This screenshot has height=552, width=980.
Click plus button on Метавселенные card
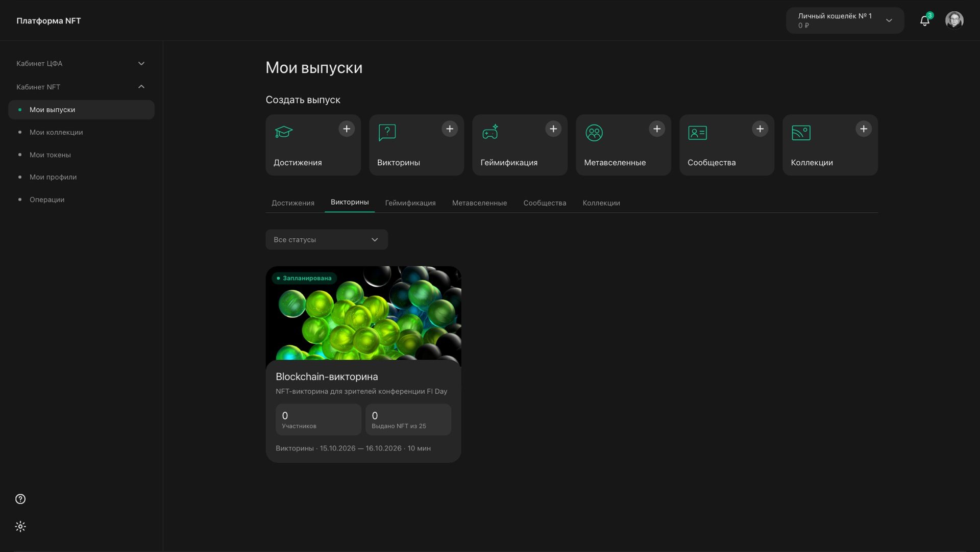click(x=657, y=129)
